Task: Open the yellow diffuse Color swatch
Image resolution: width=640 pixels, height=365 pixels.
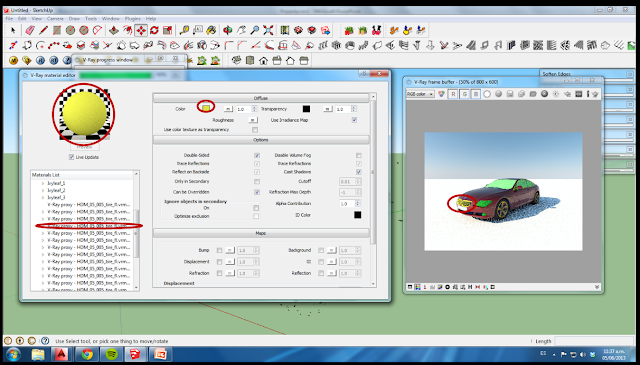Action: pyautogui.click(x=206, y=108)
